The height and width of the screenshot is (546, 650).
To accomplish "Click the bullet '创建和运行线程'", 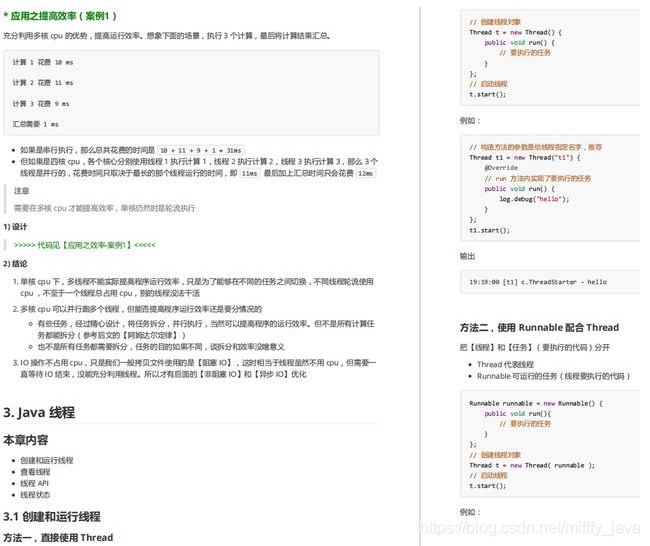I will [x=47, y=460].
